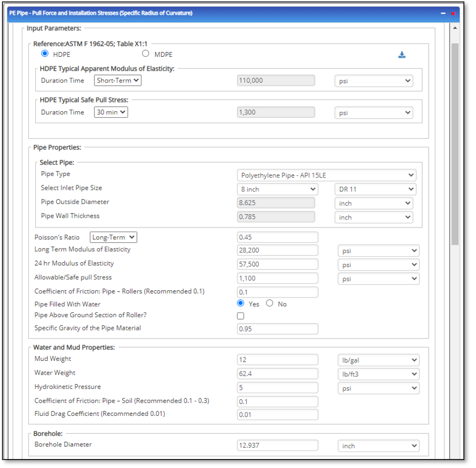The image size is (476, 468).
Task: Click the Allowable/Safe pull Stress field
Action: [x=277, y=278]
